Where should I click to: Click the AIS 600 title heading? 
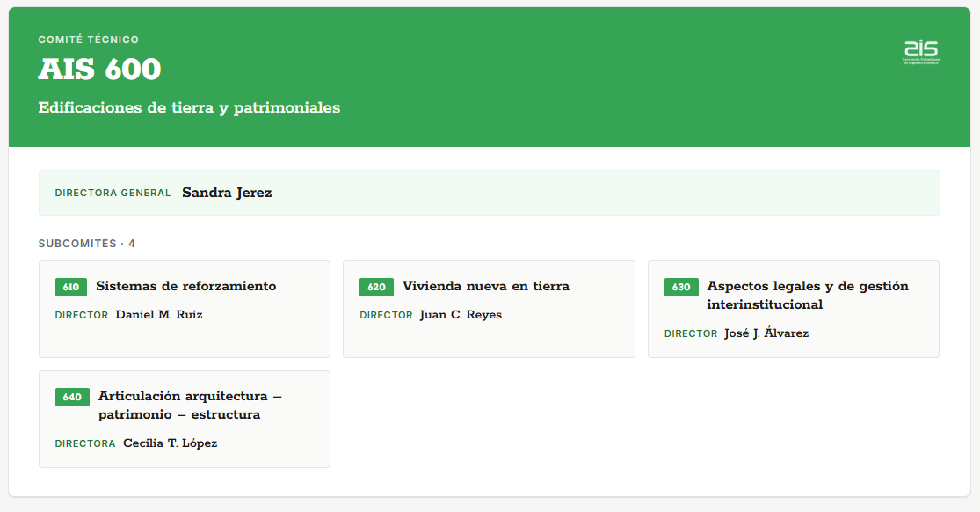pos(100,69)
